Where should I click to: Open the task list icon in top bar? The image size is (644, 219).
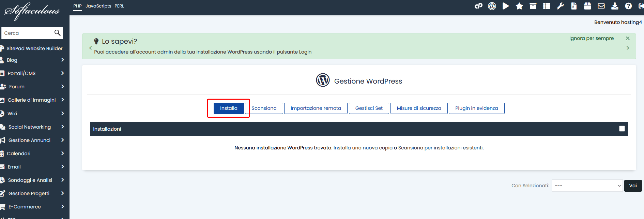pyautogui.click(x=547, y=6)
